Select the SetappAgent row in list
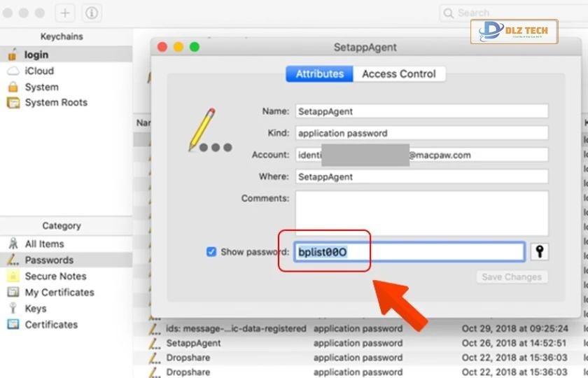Screen dimensions: 588x378 point(193,343)
